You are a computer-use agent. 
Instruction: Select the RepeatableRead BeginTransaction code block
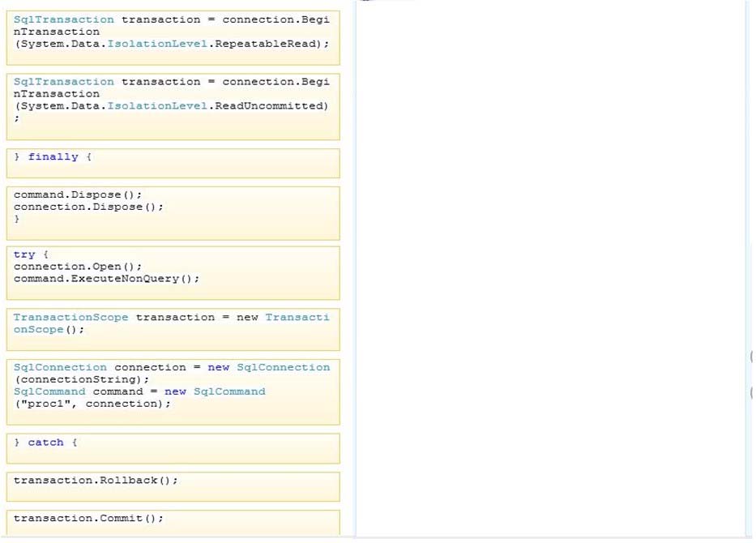tap(173, 37)
